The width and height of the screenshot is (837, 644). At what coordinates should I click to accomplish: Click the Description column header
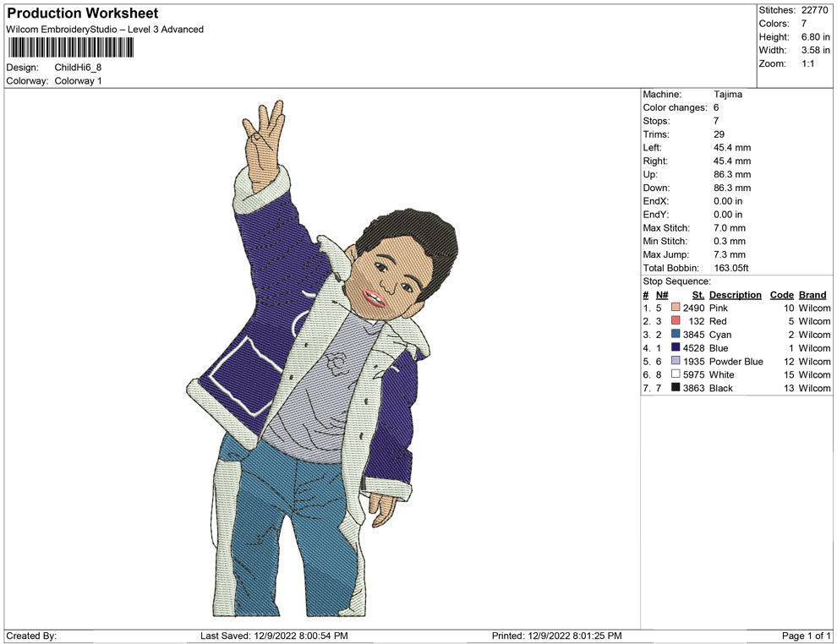point(735,295)
